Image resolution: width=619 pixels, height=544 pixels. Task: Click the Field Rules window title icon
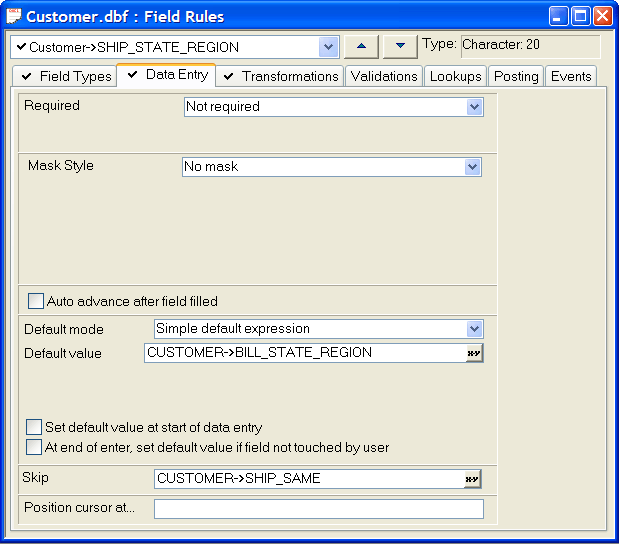click(14, 16)
